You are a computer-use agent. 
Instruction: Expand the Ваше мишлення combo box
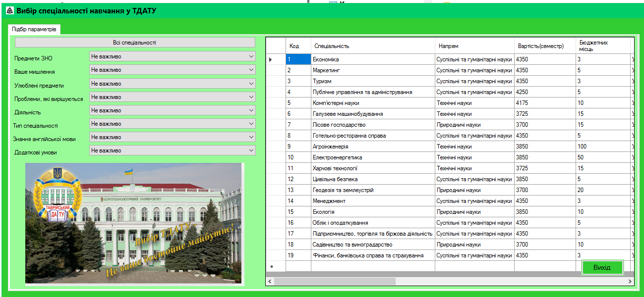(172, 70)
